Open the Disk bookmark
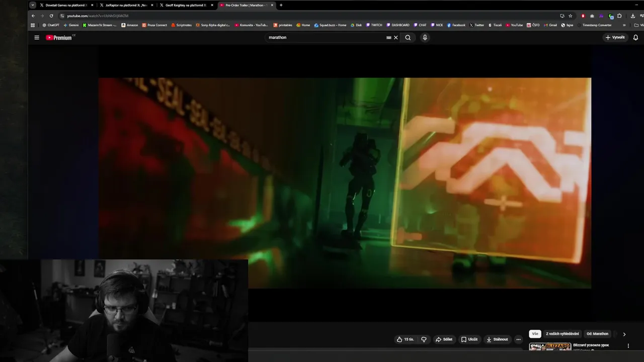 (356, 25)
